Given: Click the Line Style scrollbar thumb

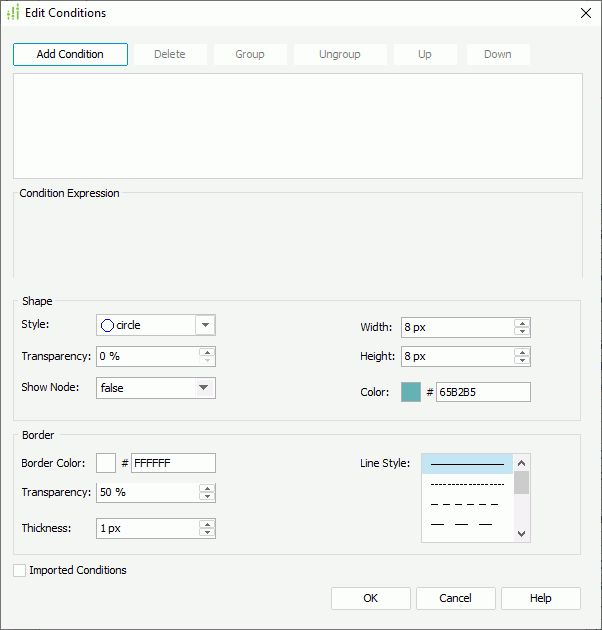Looking at the screenshot, I should 522,483.
